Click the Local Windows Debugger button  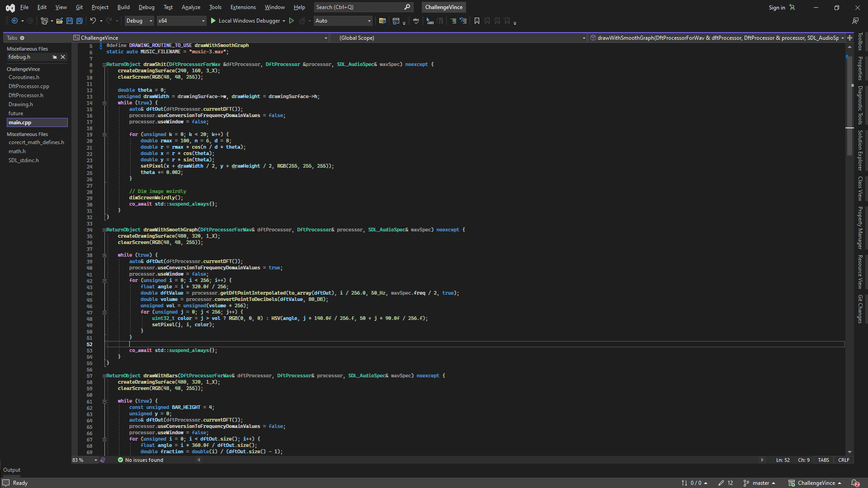click(x=248, y=21)
